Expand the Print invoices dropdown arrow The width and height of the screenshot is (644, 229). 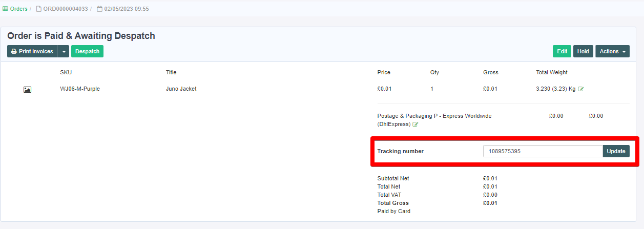(x=63, y=51)
